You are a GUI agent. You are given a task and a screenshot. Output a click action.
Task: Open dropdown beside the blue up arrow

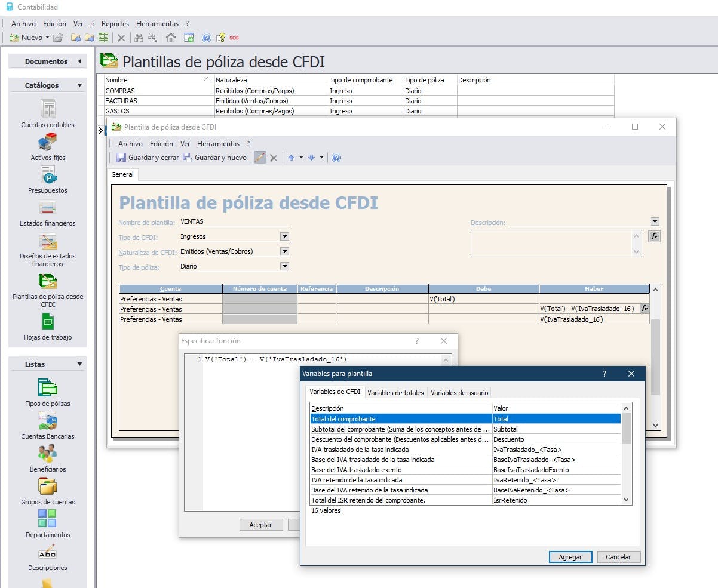[301, 158]
